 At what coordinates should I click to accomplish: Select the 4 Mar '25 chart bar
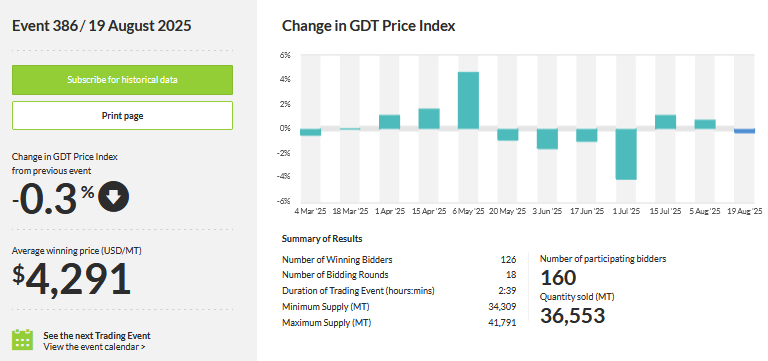tap(311, 132)
